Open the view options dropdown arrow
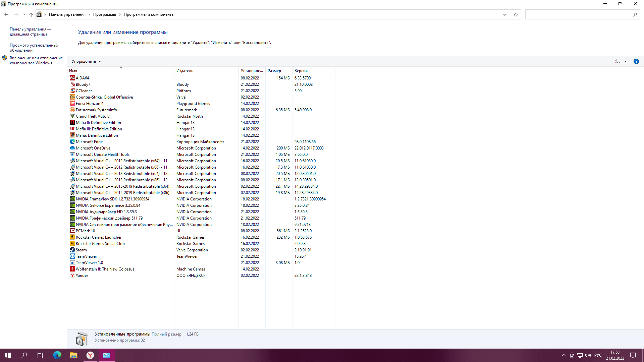The image size is (644, 362). click(x=625, y=61)
